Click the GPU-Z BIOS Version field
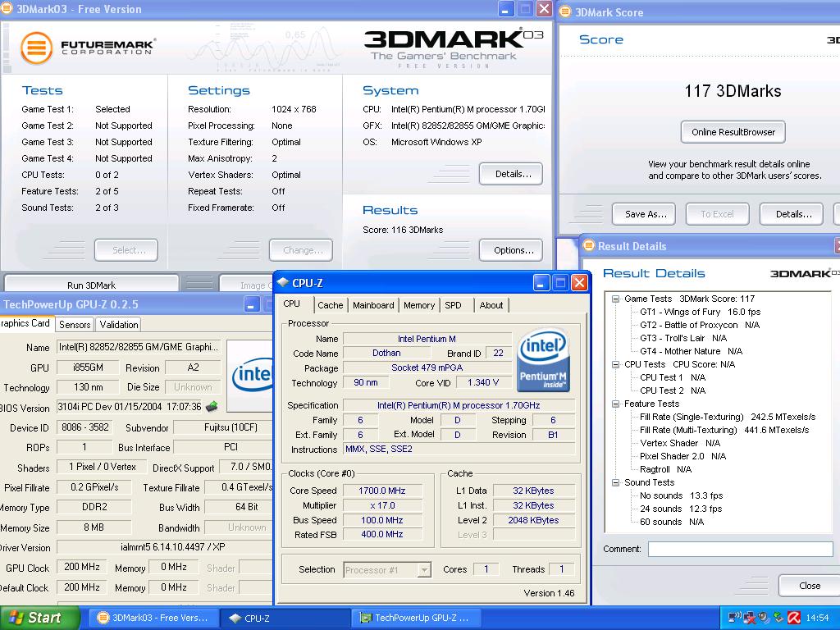The height and width of the screenshot is (630, 840). point(130,407)
